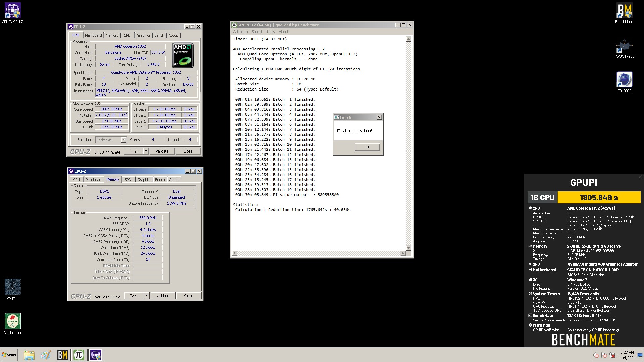
Task: Open the Tools menu in GPUPI
Action: click(x=271, y=32)
